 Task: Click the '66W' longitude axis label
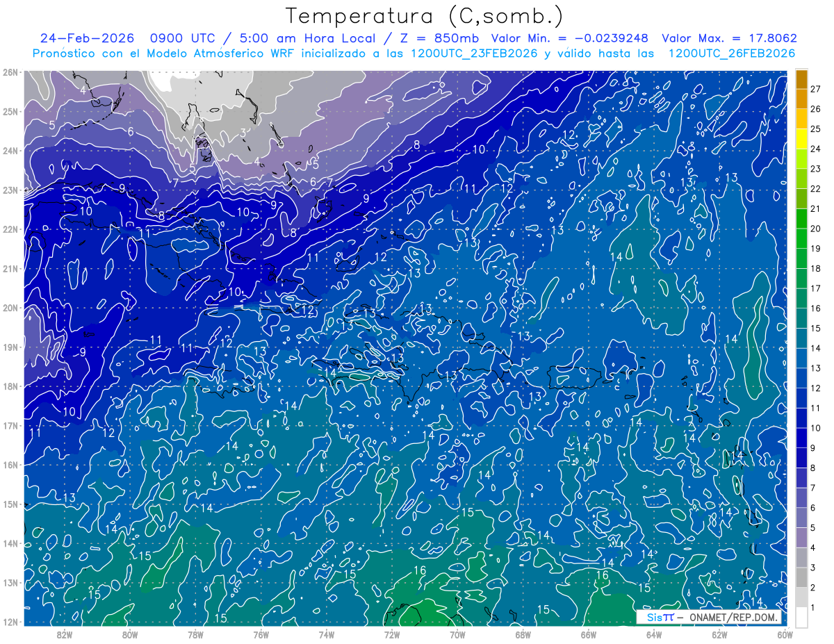[589, 634]
